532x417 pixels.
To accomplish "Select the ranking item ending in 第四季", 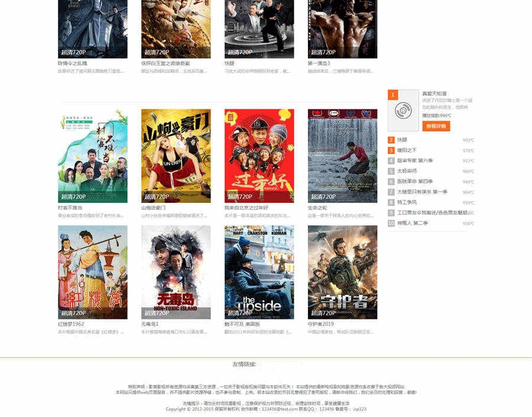I will click(415, 182).
